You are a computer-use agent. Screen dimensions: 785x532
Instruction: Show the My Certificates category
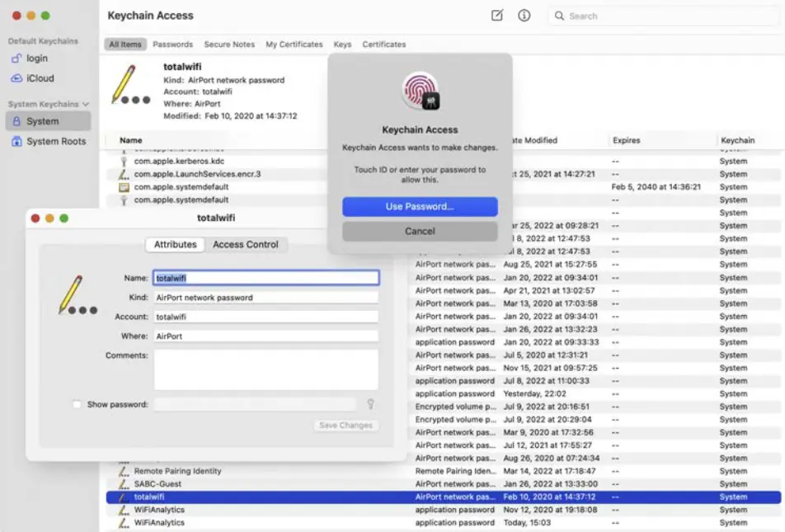click(294, 45)
